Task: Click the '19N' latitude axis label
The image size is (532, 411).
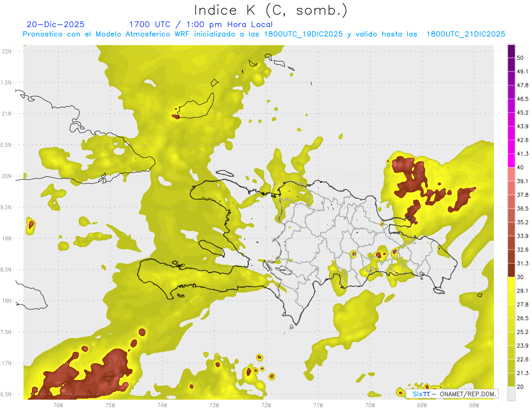Action: [x=7, y=239]
